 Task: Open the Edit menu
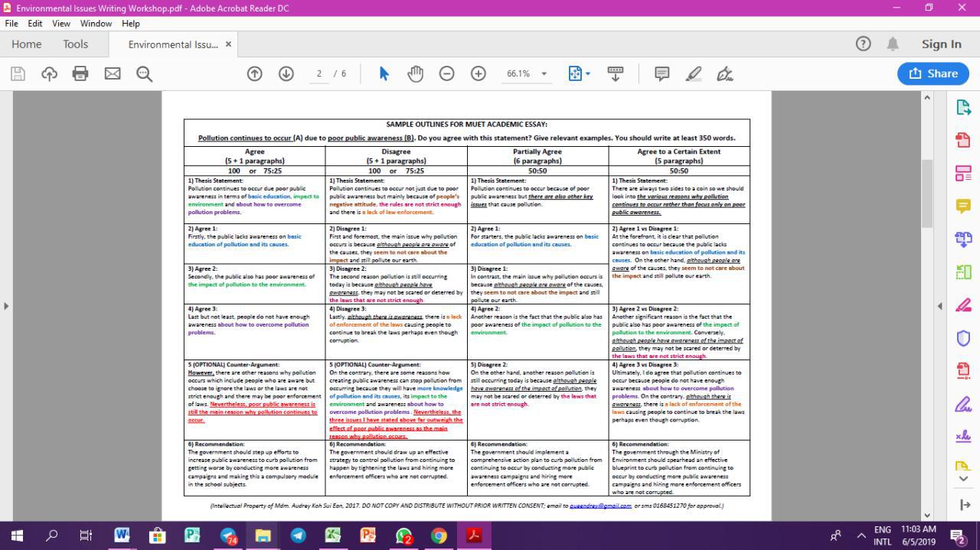(x=35, y=24)
